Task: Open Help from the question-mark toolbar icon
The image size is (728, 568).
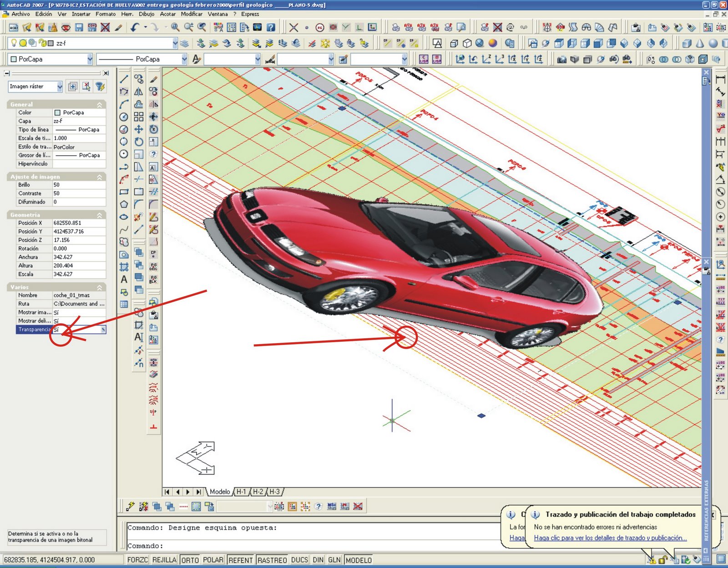Action: tap(271, 27)
